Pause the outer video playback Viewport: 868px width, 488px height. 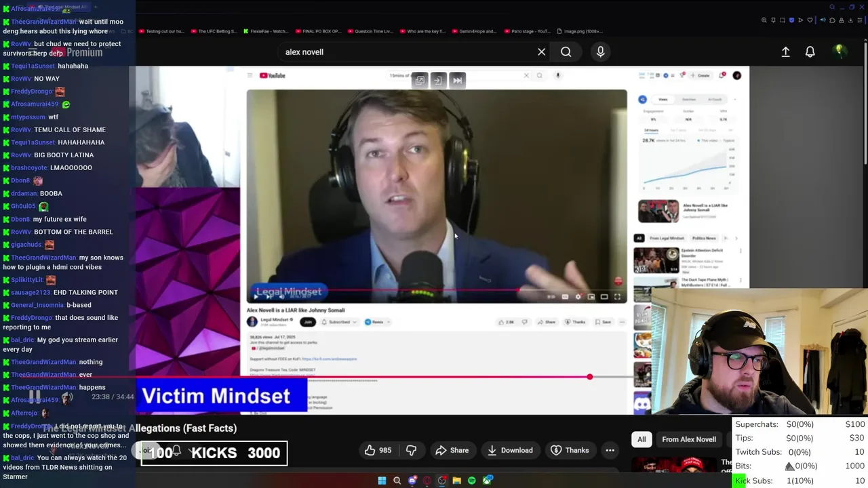(x=34, y=396)
